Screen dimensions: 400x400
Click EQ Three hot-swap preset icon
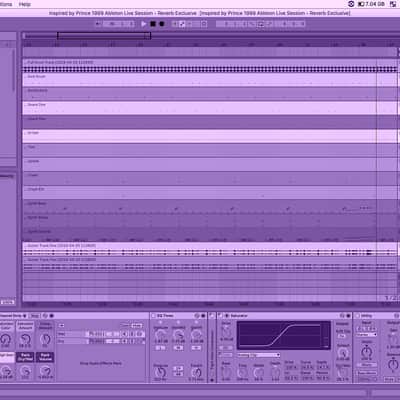click(x=197, y=315)
